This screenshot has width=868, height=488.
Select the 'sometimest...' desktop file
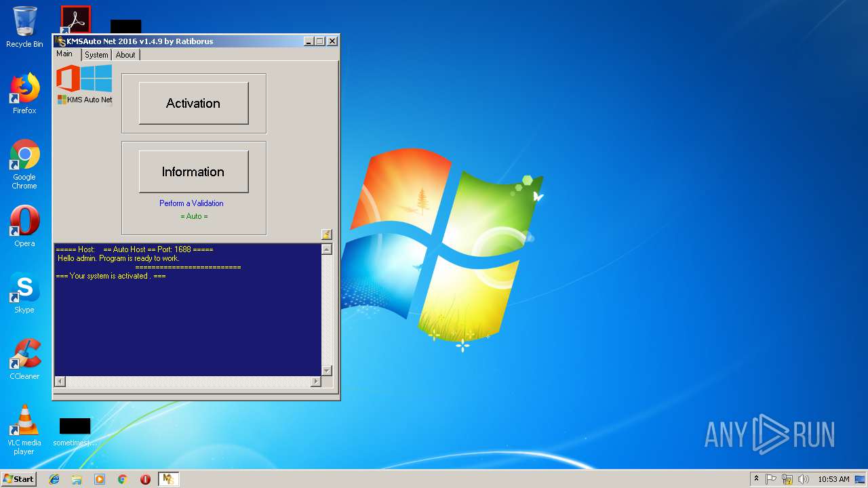point(75,432)
